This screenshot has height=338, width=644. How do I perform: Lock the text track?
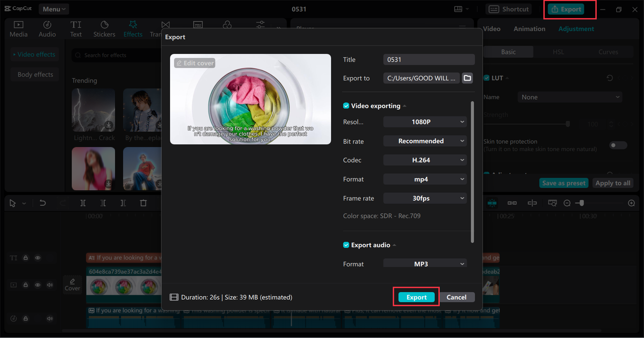26,258
